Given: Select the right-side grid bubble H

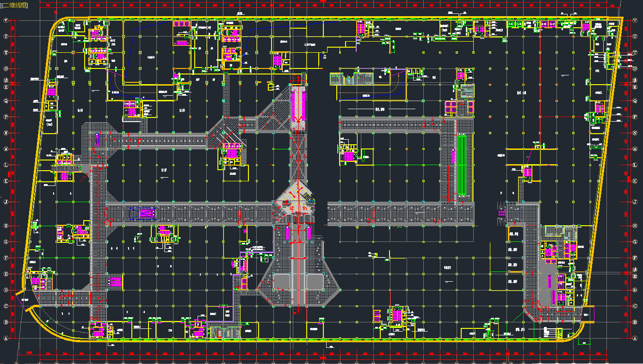Looking at the screenshot, I should coord(634,226).
